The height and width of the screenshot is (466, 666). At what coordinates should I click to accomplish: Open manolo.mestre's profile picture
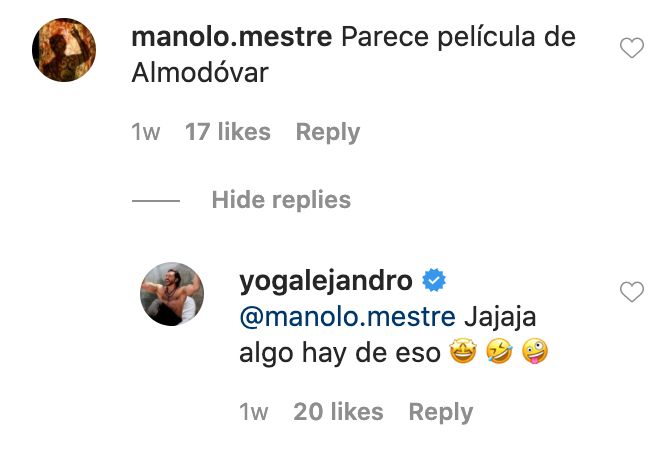(x=64, y=50)
